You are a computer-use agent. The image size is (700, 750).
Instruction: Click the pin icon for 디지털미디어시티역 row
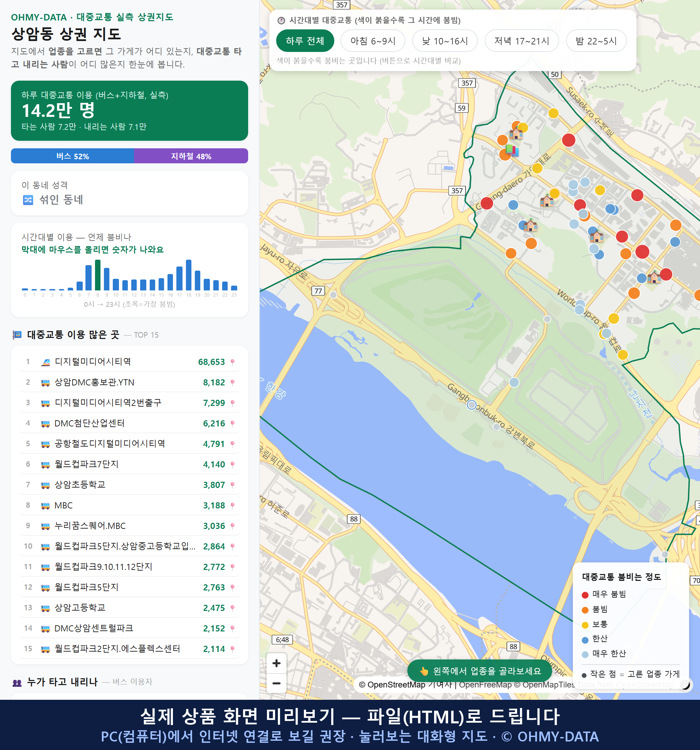[x=232, y=362]
